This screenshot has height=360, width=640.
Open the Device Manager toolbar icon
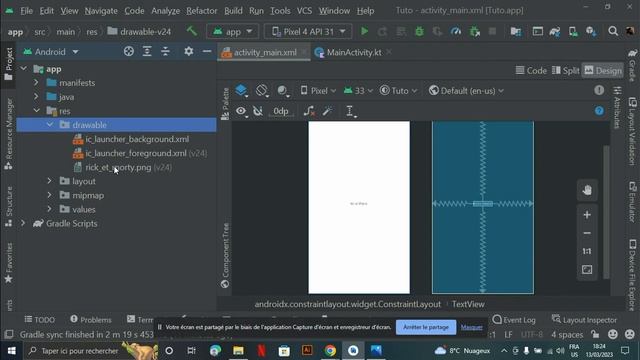(573, 31)
